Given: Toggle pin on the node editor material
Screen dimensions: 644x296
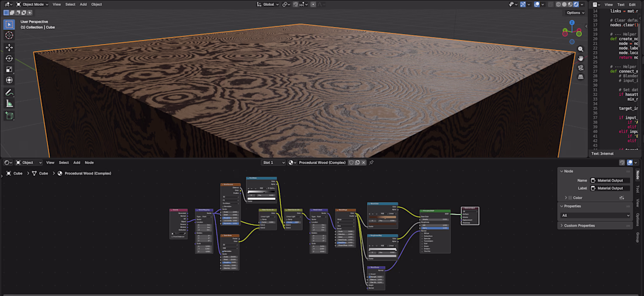Looking at the screenshot, I should [371, 162].
